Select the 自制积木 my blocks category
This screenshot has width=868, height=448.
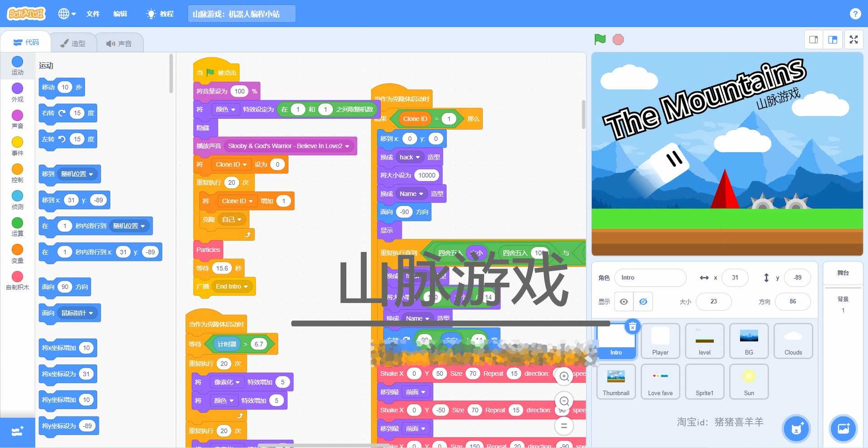click(x=17, y=280)
